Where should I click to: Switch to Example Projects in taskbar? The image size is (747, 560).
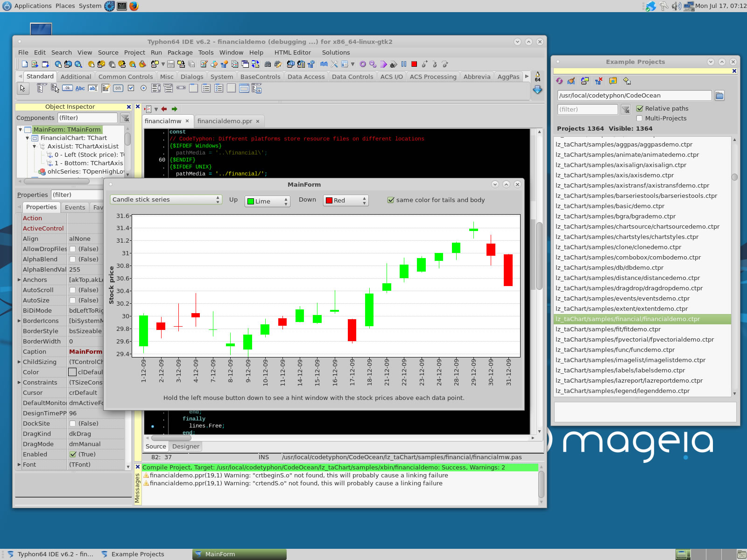(x=138, y=554)
